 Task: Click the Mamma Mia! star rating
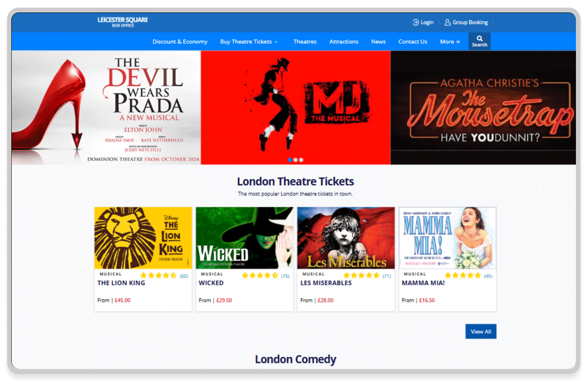[463, 275]
